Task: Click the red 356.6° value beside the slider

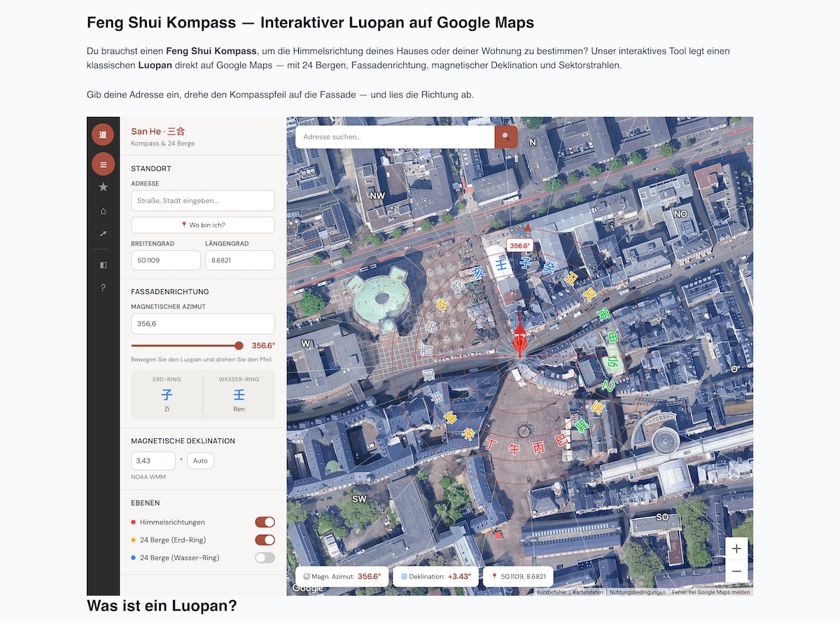Action: (263, 346)
